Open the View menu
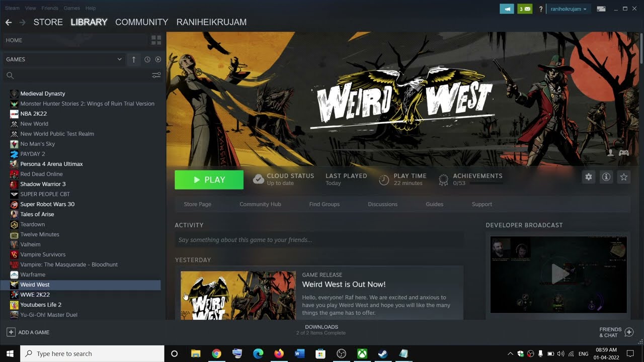 click(30, 8)
